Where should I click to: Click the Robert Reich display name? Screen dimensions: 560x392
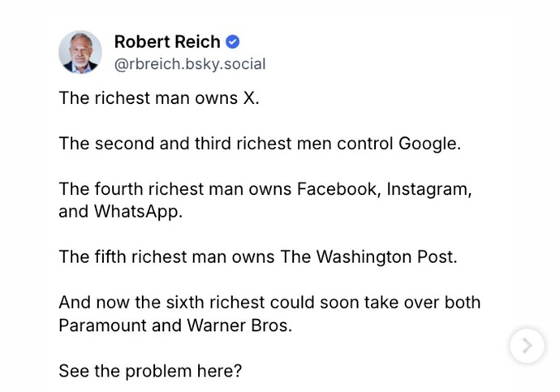[167, 42]
